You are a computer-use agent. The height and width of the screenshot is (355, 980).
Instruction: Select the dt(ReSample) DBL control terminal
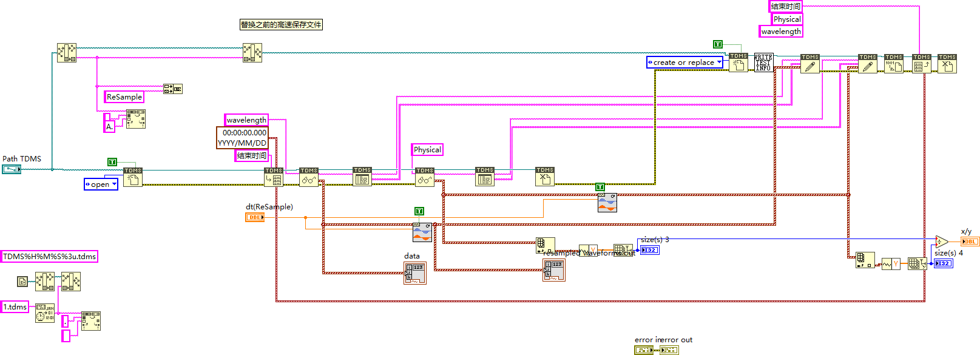tap(255, 217)
